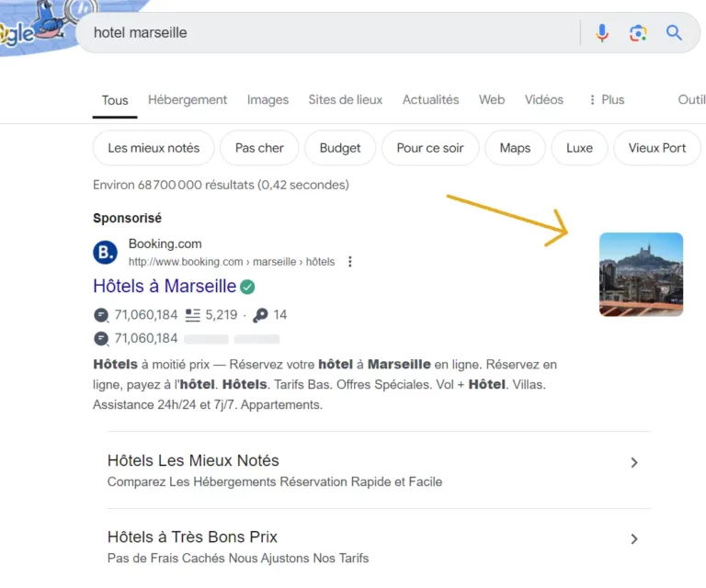Open the Hôtels à Très Bons Prix sitelink
This screenshot has height=588, width=706.
[x=192, y=537]
